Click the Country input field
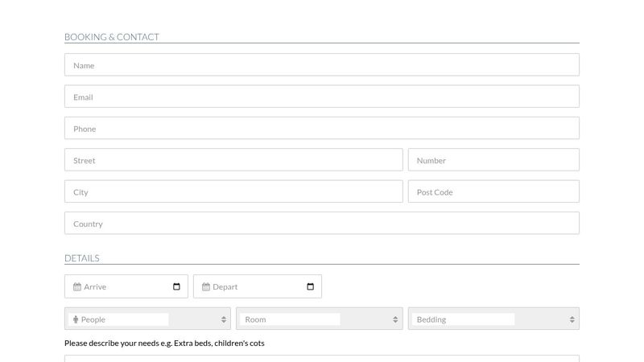The height and width of the screenshot is (362, 644). (x=321, y=223)
